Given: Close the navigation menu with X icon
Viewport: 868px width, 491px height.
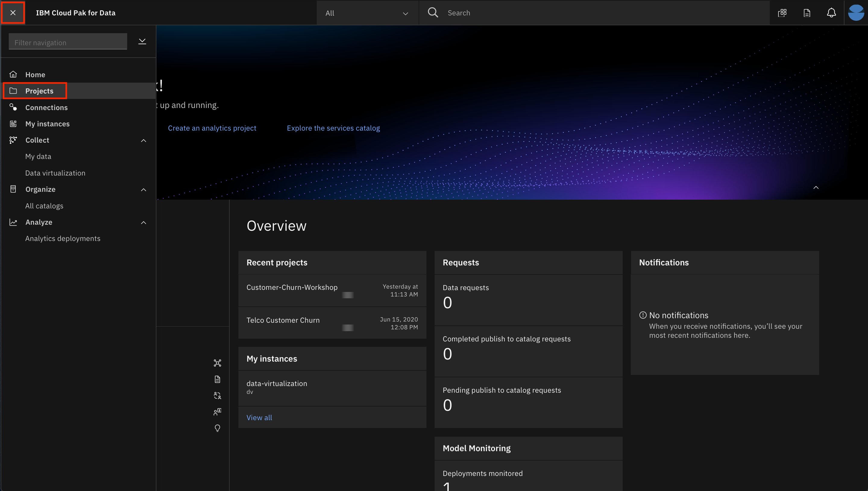Looking at the screenshot, I should coord(13,13).
